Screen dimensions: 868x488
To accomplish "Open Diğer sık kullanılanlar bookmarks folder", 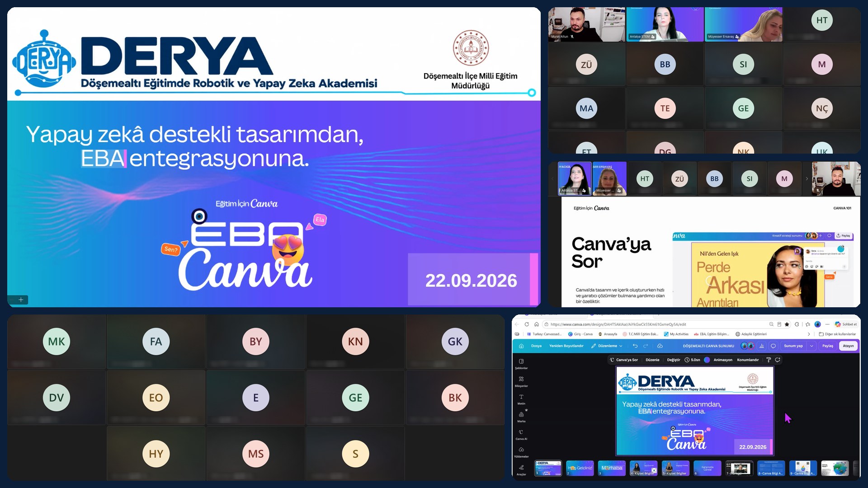I will pyautogui.click(x=837, y=334).
